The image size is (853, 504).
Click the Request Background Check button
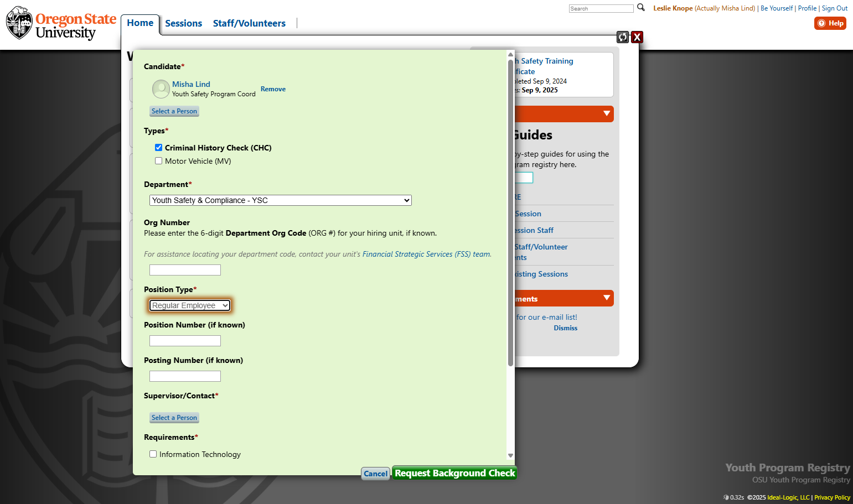[455, 473]
